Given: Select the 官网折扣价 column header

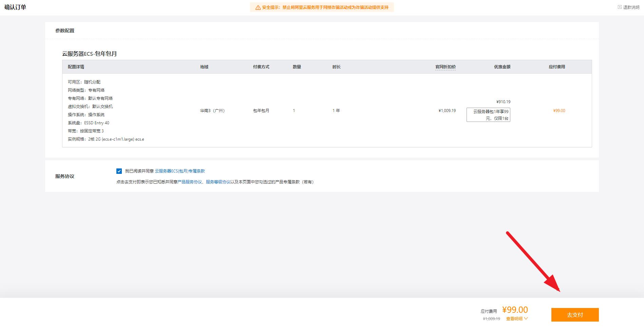Looking at the screenshot, I should pyautogui.click(x=446, y=67).
